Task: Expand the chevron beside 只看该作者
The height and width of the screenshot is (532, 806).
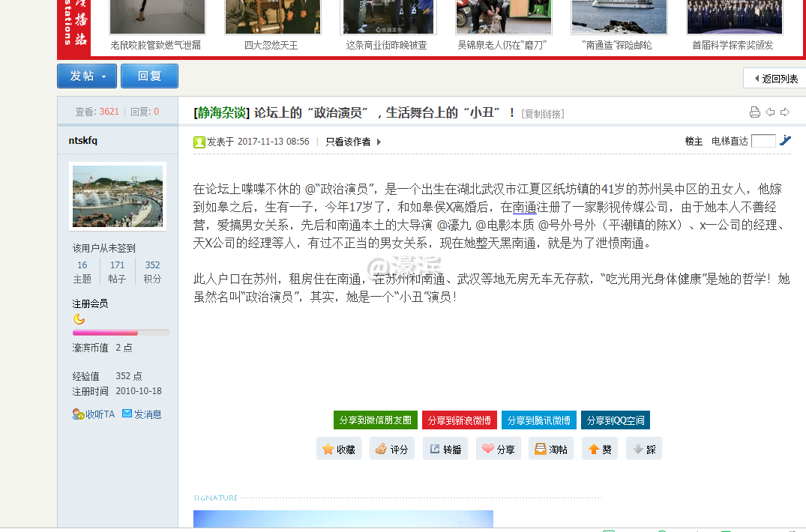Action: click(x=379, y=142)
